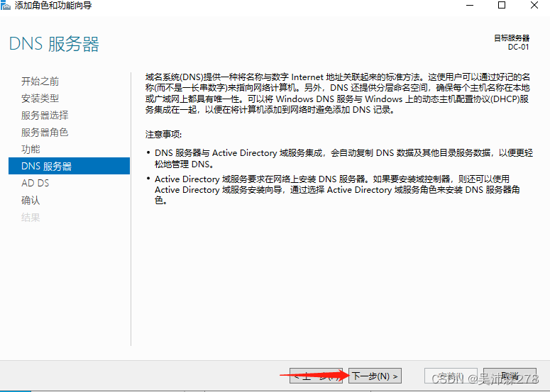Open the 开始之前 step
550x392 pixels.
[x=40, y=82]
